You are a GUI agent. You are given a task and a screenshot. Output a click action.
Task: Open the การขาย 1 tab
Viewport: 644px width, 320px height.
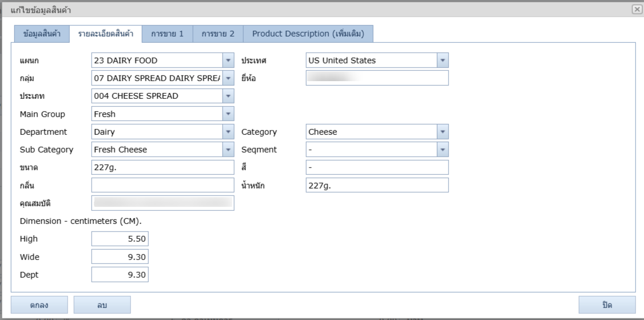coord(167,34)
